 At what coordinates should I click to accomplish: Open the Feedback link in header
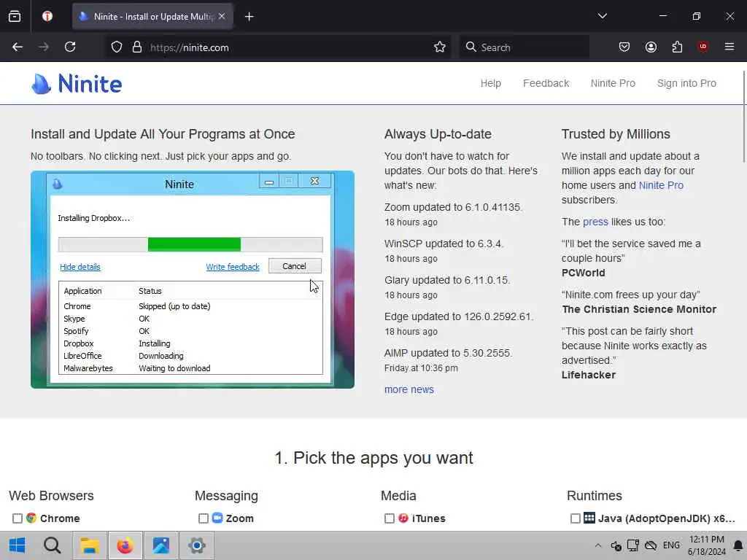pos(546,83)
